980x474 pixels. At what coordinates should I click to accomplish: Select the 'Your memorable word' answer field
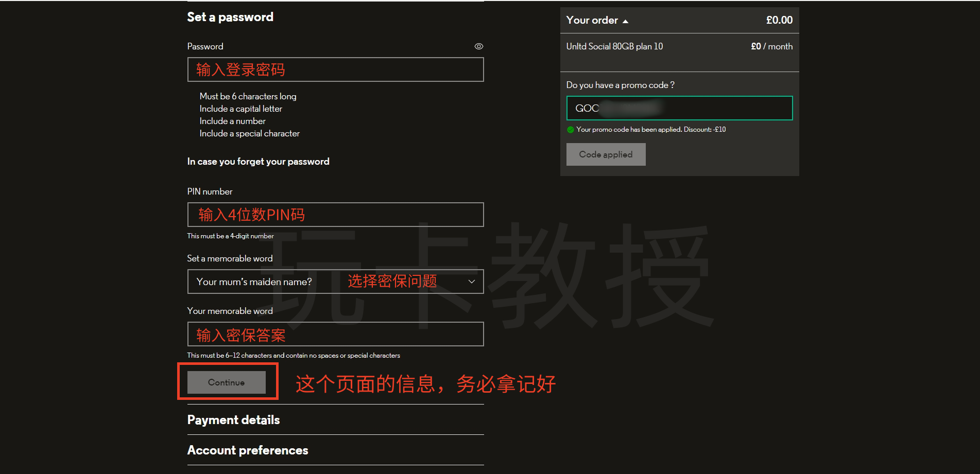click(x=335, y=334)
